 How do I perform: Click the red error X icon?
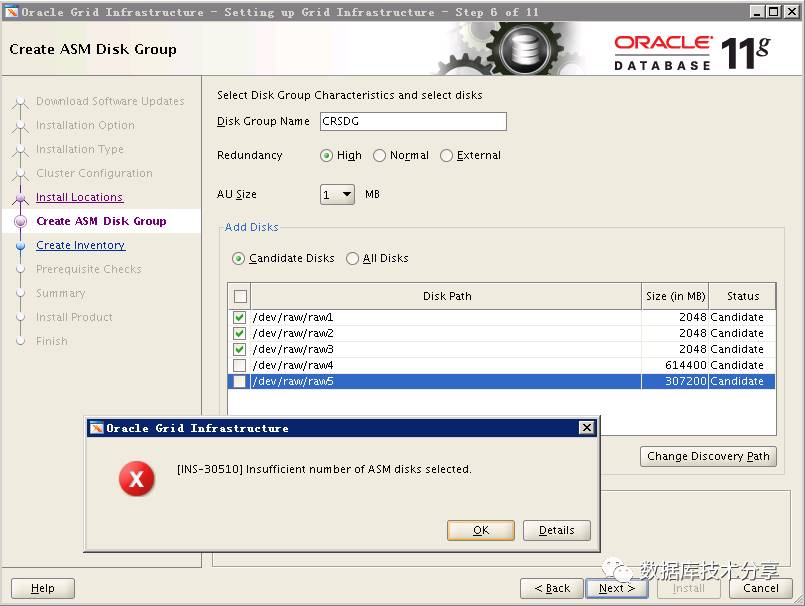(136, 480)
